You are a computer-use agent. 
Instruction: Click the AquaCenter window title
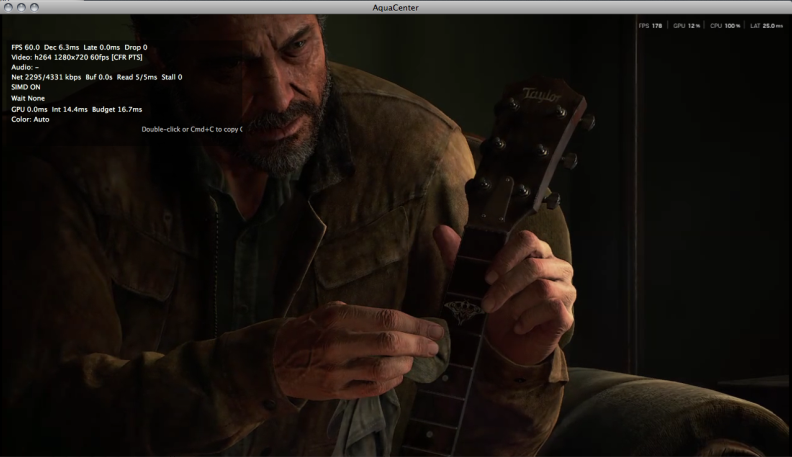click(395, 8)
